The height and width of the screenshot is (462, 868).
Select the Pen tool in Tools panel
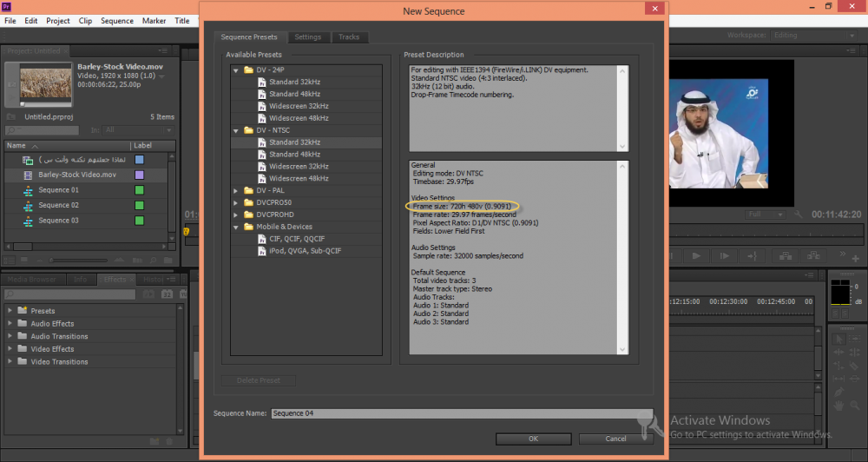pyautogui.click(x=838, y=392)
